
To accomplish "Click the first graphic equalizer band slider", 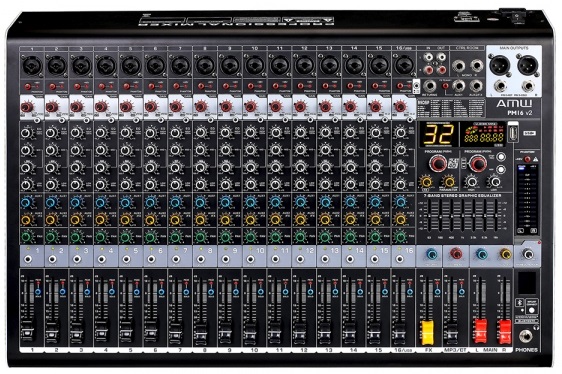I will pos(429,215).
